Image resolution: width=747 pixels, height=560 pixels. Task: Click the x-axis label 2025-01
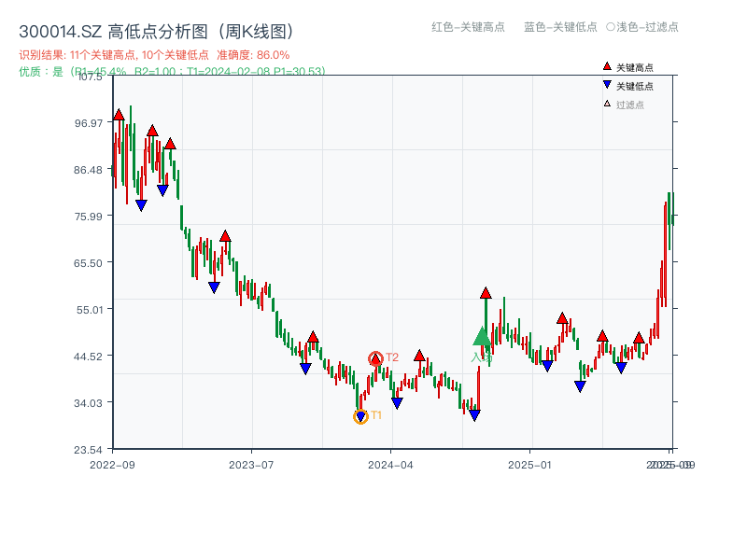pyautogui.click(x=529, y=465)
